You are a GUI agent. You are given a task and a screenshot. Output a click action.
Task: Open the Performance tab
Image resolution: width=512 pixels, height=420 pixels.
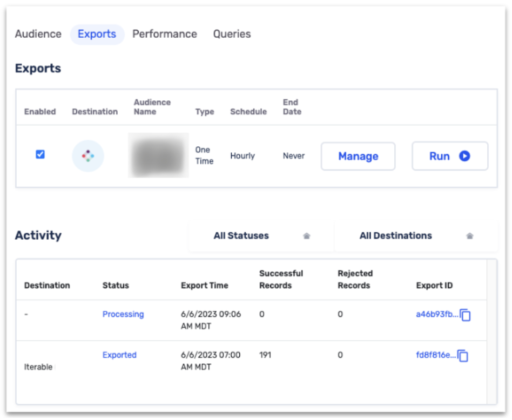[x=165, y=34]
